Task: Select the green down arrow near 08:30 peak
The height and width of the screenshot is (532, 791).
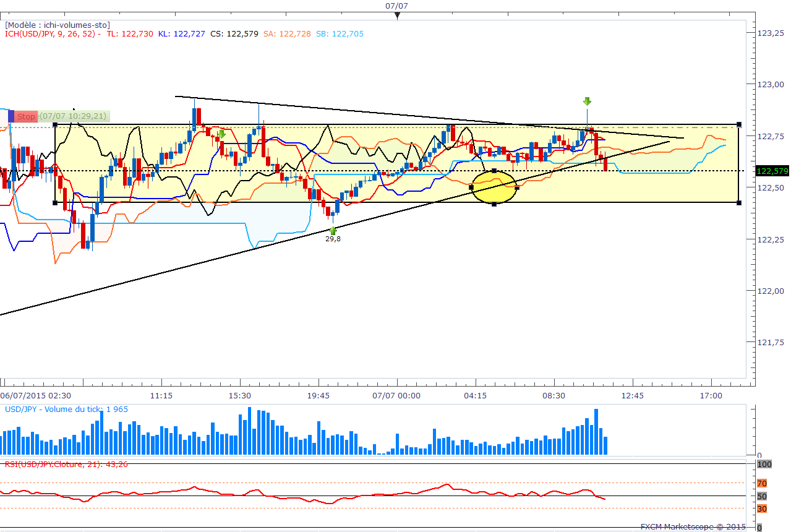Action: click(586, 101)
